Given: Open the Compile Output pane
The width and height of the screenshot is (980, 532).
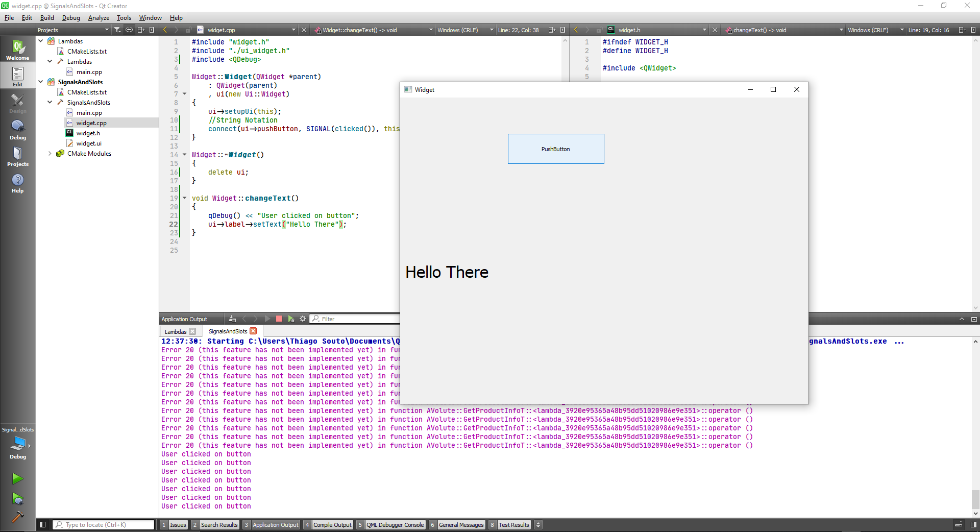Looking at the screenshot, I should (x=328, y=525).
